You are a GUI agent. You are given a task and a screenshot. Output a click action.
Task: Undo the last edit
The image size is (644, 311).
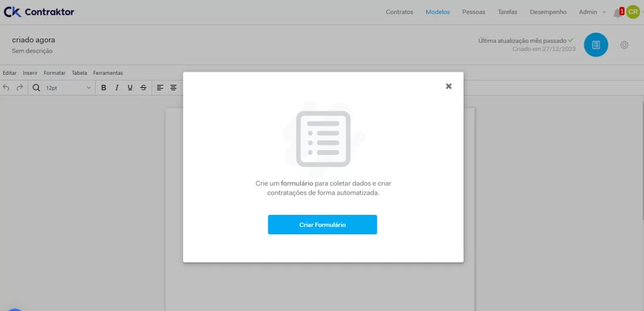(6, 87)
